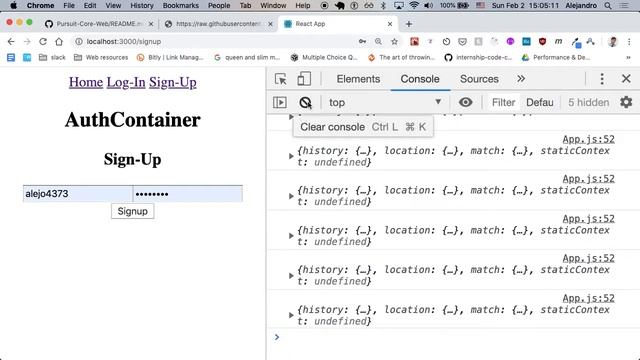The height and width of the screenshot is (360, 640).
Task: Switch to the Sources tab
Action: (479, 79)
